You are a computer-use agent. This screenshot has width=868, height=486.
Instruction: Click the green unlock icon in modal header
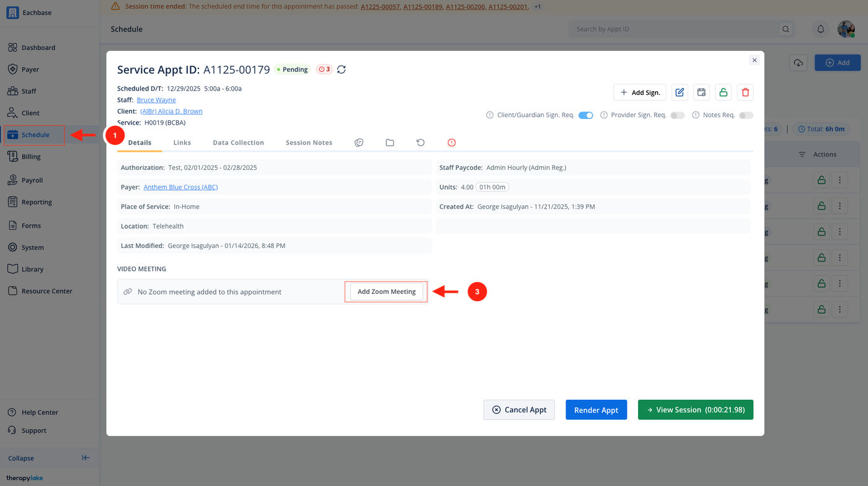click(723, 92)
